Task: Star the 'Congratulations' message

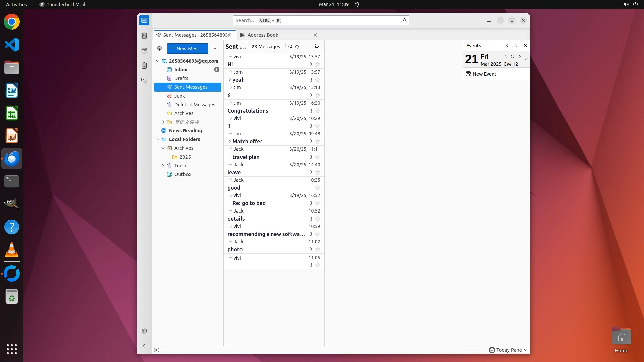Action: 318,111
